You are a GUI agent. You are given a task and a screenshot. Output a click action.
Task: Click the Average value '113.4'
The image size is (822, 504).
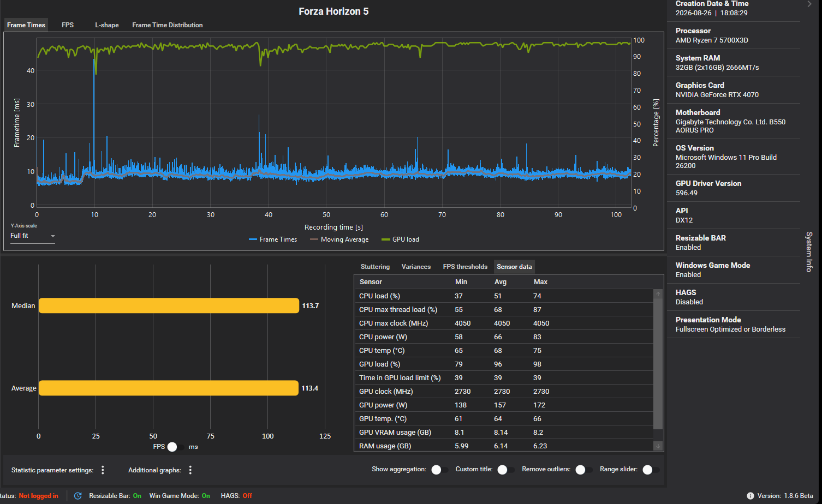point(309,388)
